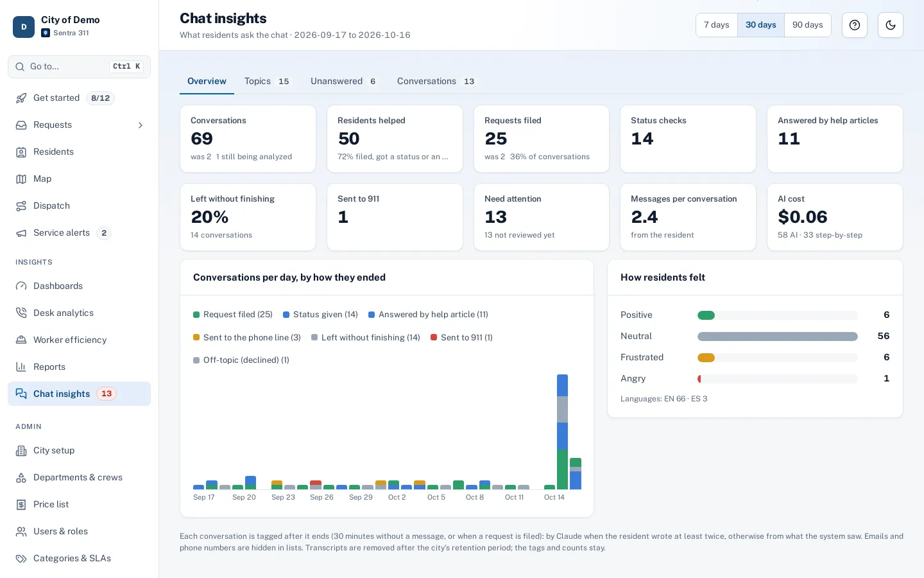Screen dimensions: 924x578
Task: Click the Request filed green legend swatch
Action: click(196, 315)
